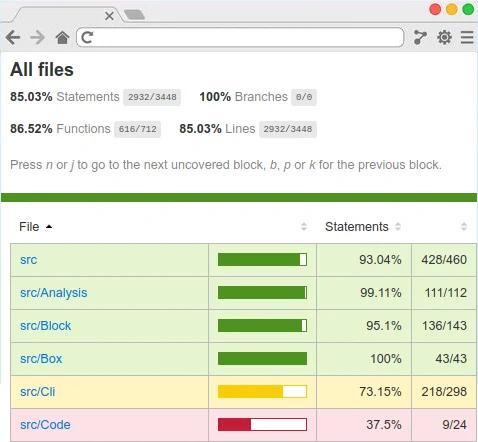The width and height of the screenshot is (478, 442).
Task: Select the 218/298 cell
Action: [x=444, y=392]
